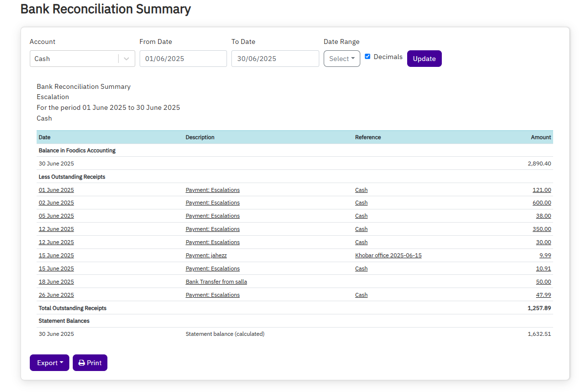
Task: Click the Amount column header
Action: tap(540, 137)
